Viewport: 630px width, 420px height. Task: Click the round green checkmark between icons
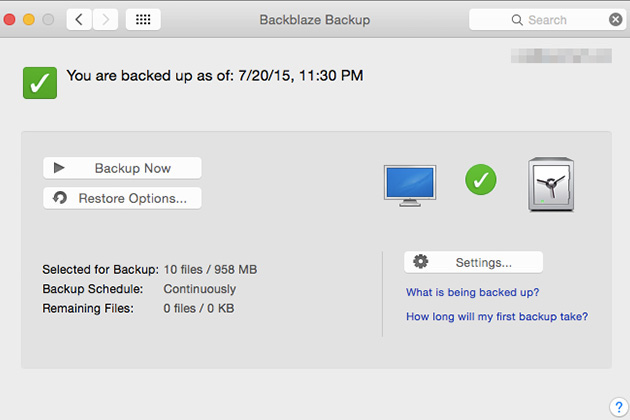click(x=481, y=180)
